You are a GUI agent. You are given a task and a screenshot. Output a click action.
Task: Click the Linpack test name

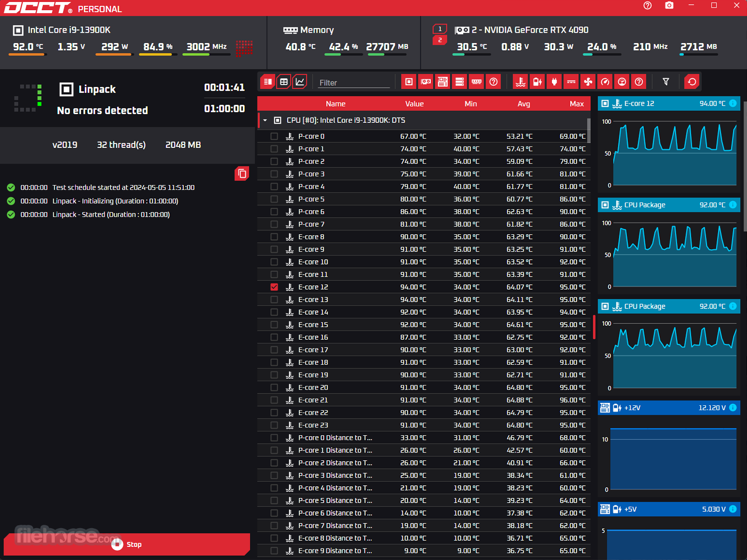(x=97, y=89)
